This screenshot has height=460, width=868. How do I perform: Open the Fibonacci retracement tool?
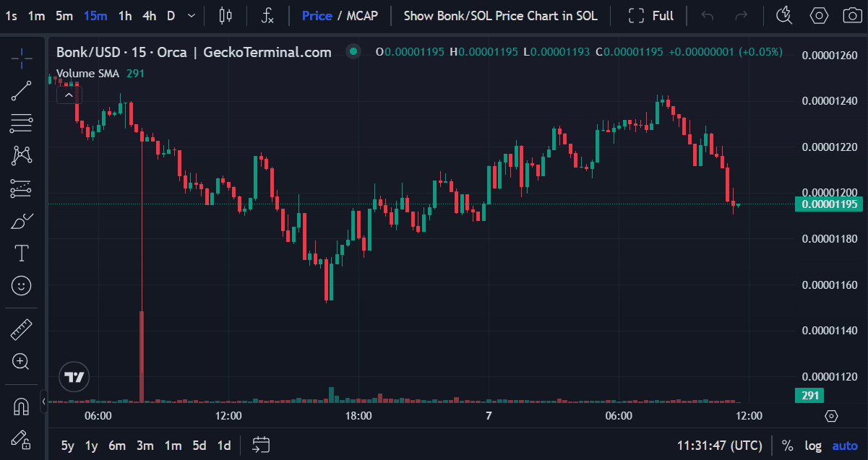click(x=21, y=123)
